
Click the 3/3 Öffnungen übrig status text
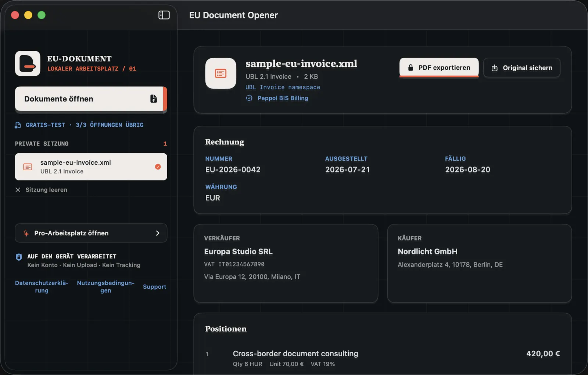point(110,125)
